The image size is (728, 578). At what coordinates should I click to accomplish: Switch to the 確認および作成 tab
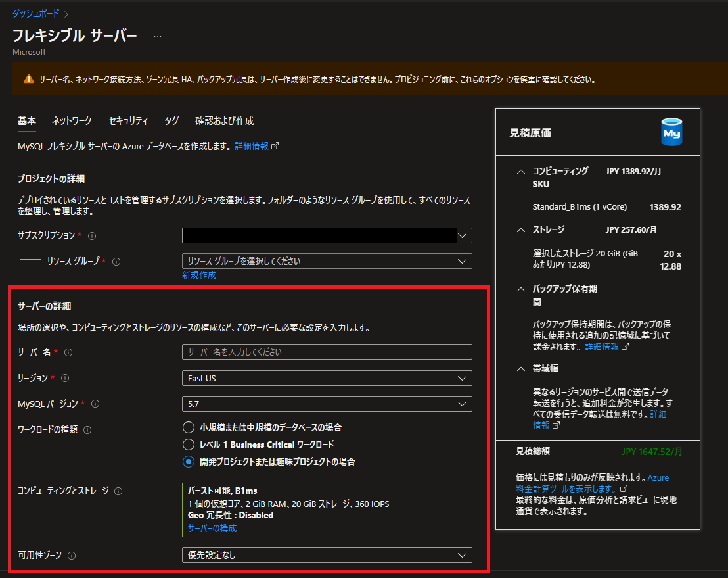(x=224, y=121)
